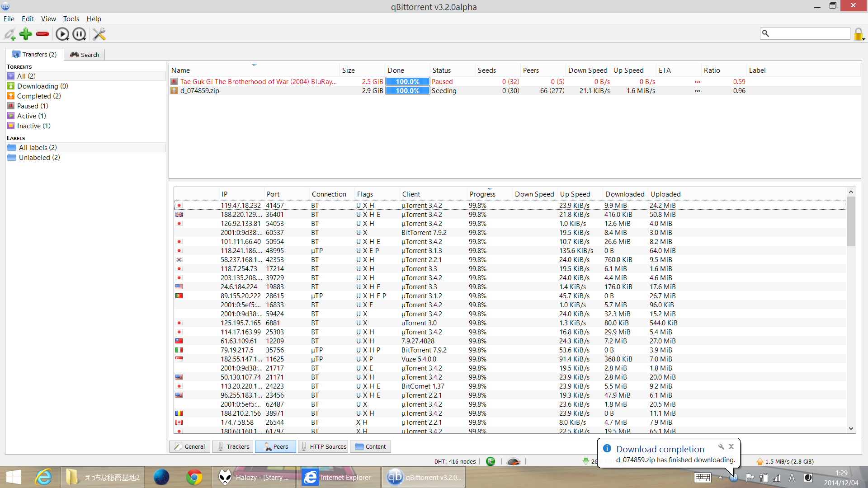
Task: Filter torrents by Inactive (1)
Action: 86,126
